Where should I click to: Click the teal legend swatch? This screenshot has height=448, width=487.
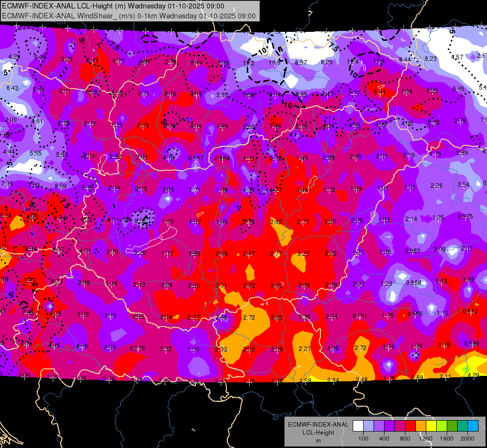[463, 426]
